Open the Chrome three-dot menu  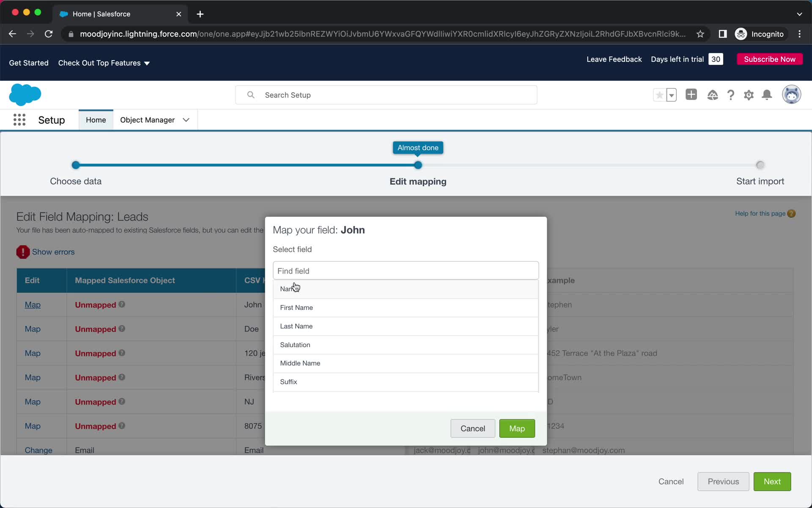click(x=799, y=34)
